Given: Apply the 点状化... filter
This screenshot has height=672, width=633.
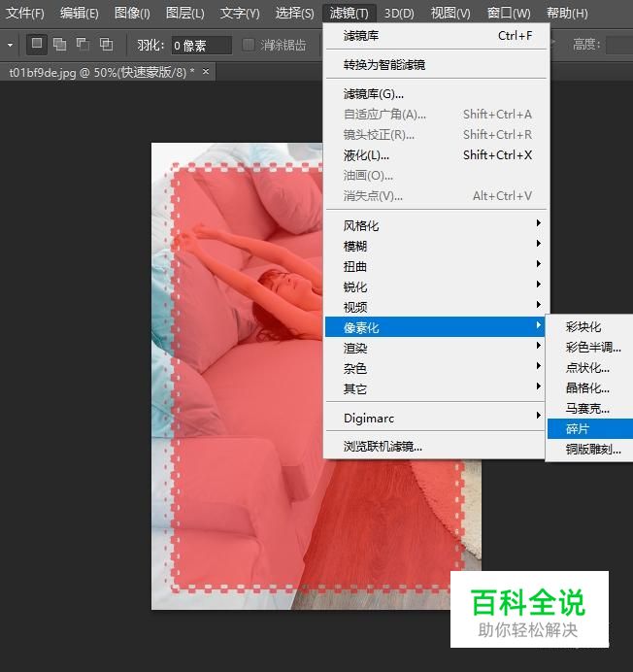Looking at the screenshot, I should click(590, 368).
